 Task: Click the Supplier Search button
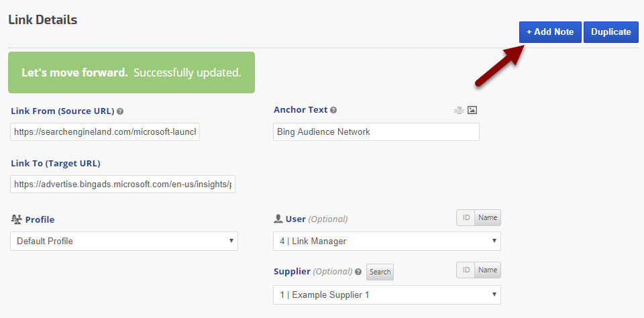[x=380, y=272]
